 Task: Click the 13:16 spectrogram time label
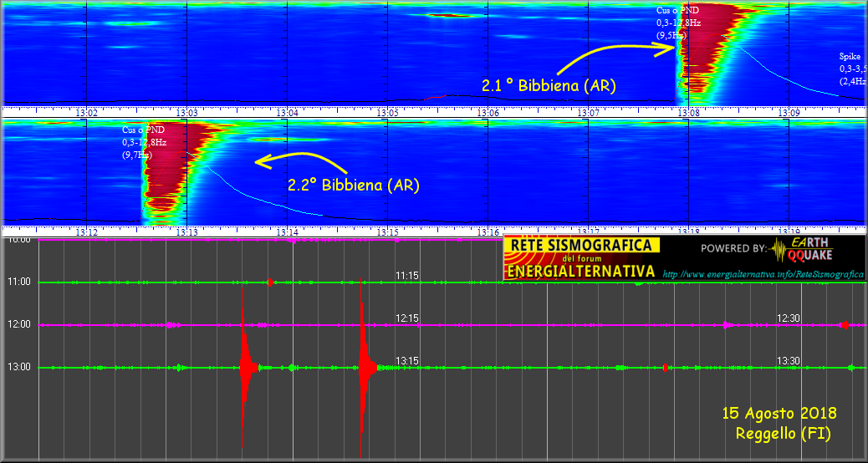click(488, 231)
